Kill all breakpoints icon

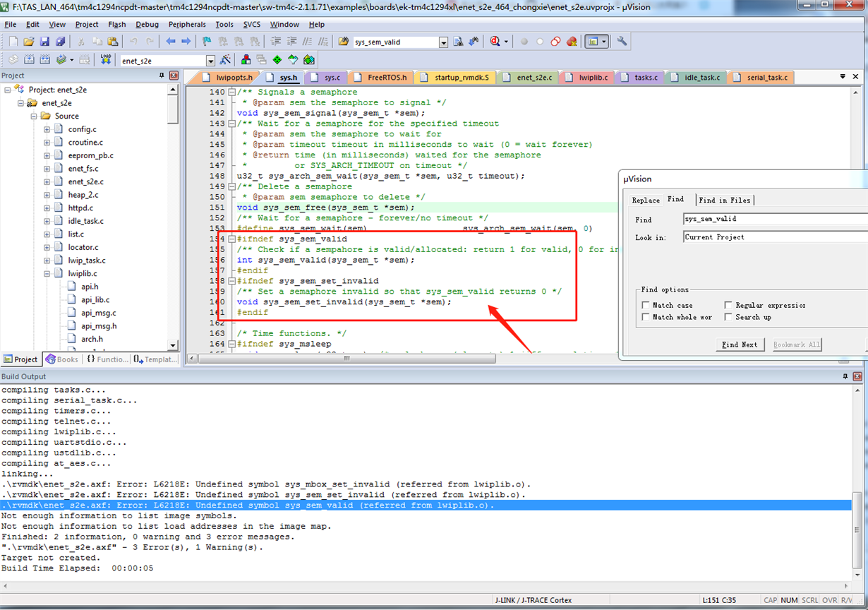(x=571, y=42)
